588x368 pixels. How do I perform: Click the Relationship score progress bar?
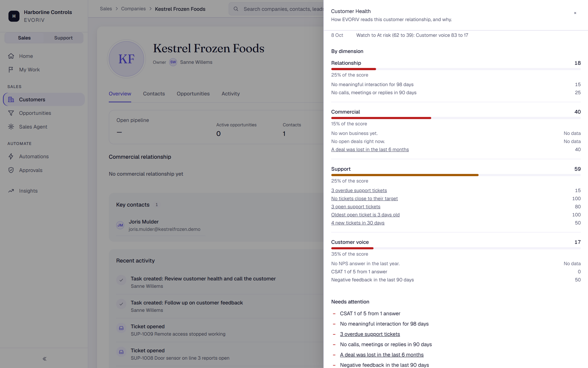[x=456, y=69]
